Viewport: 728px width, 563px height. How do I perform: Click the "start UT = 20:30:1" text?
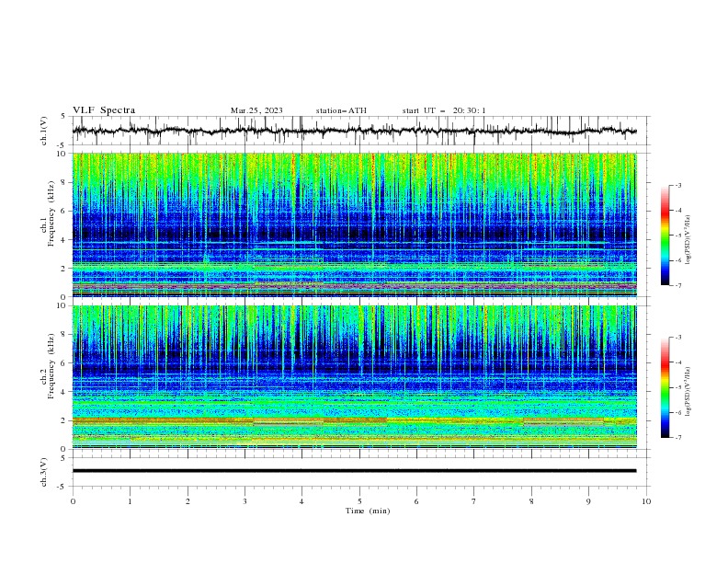tap(444, 110)
